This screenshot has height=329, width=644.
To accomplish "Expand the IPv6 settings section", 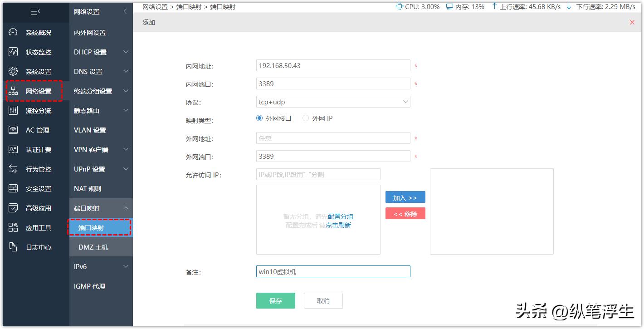I will [x=100, y=266].
